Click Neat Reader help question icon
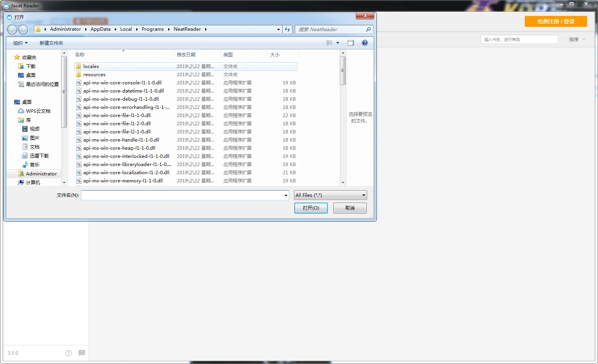 click(x=69, y=353)
